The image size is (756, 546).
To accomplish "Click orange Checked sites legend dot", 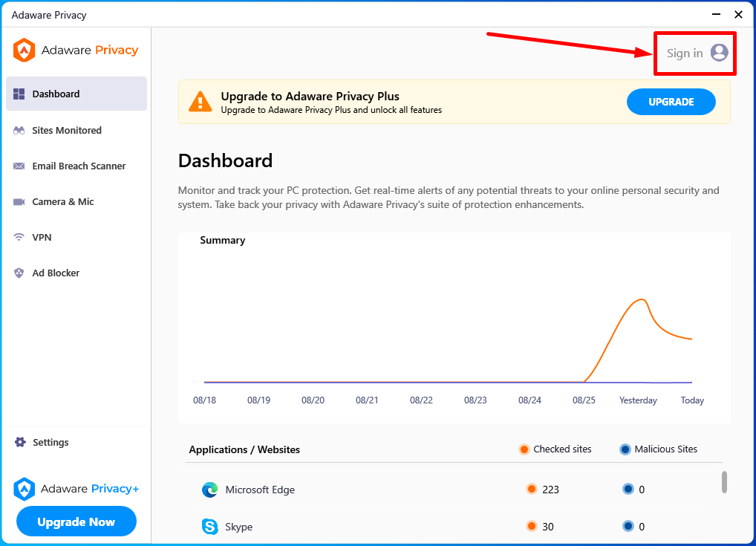I will point(524,449).
